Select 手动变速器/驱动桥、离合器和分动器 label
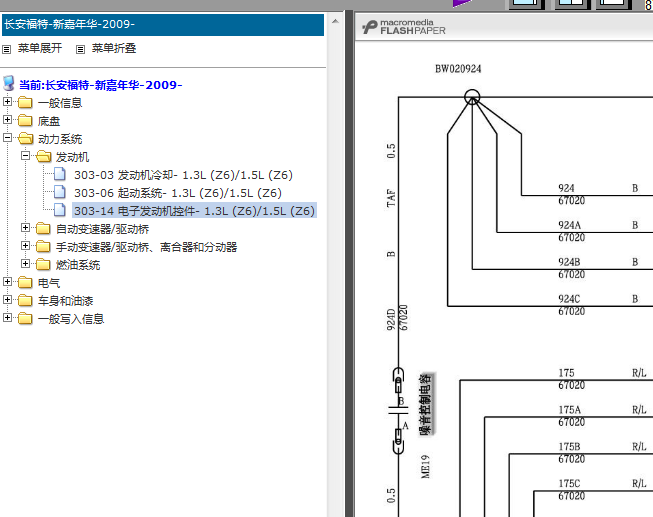The height and width of the screenshot is (517, 653). pos(147,247)
